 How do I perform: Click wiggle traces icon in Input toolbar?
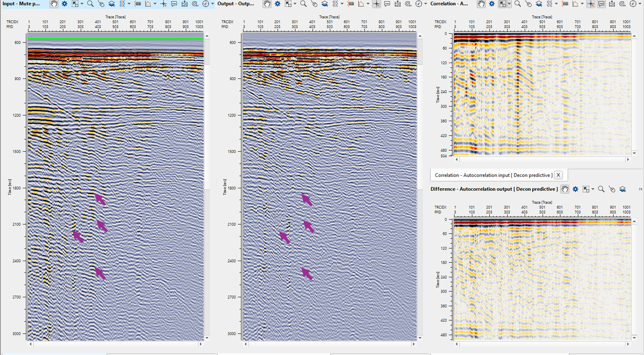[122, 4]
